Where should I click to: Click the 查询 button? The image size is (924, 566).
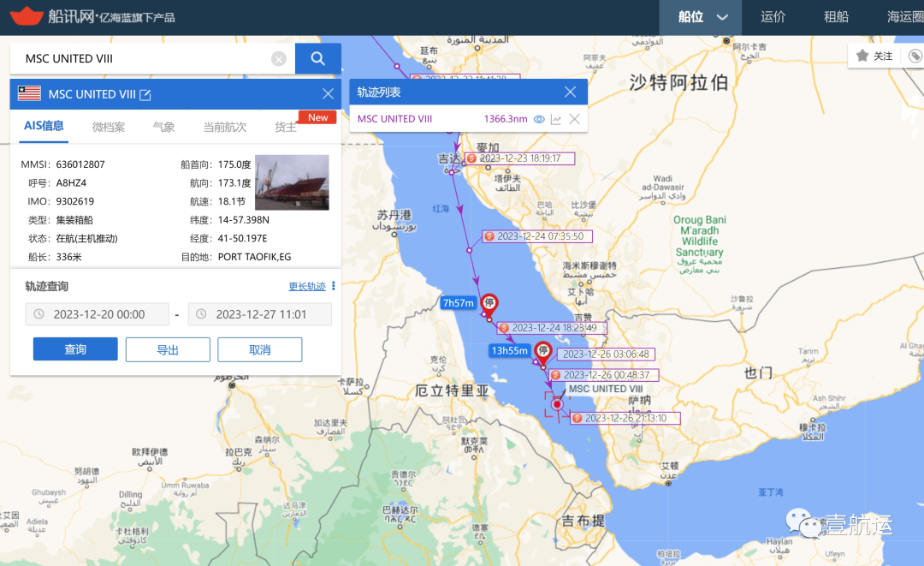(x=75, y=349)
